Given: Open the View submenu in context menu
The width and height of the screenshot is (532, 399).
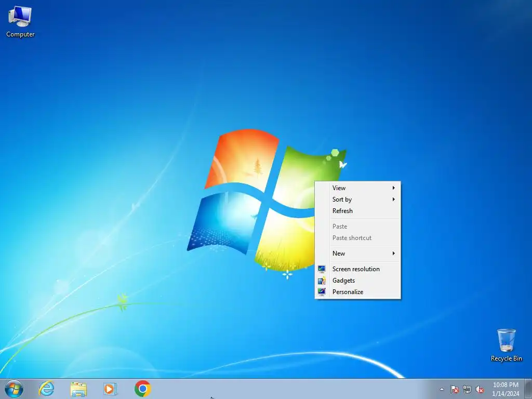Looking at the screenshot, I should (357, 188).
